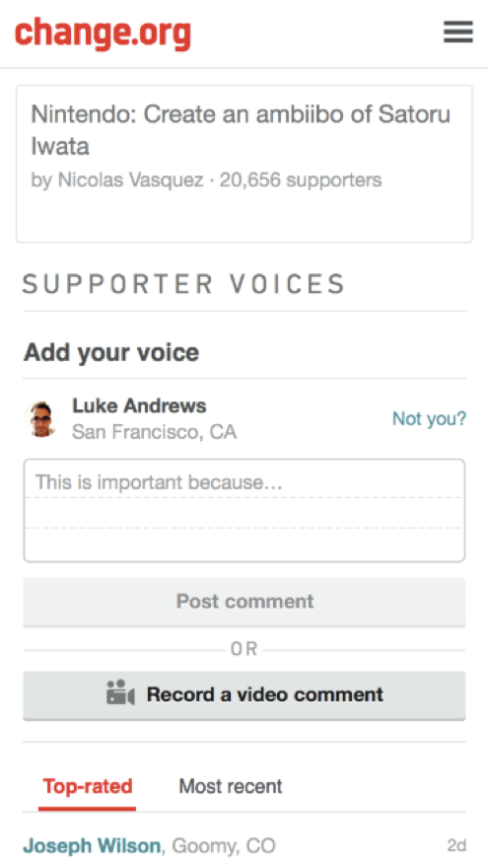This screenshot has width=488, height=868.
Task: Click Luke Andrews profile photo
Action: click(41, 419)
